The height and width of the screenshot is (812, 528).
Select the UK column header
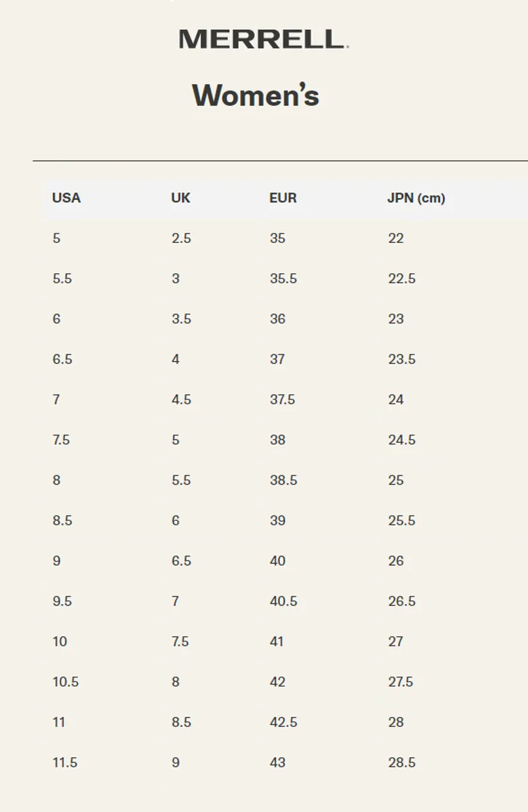(180, 198)
